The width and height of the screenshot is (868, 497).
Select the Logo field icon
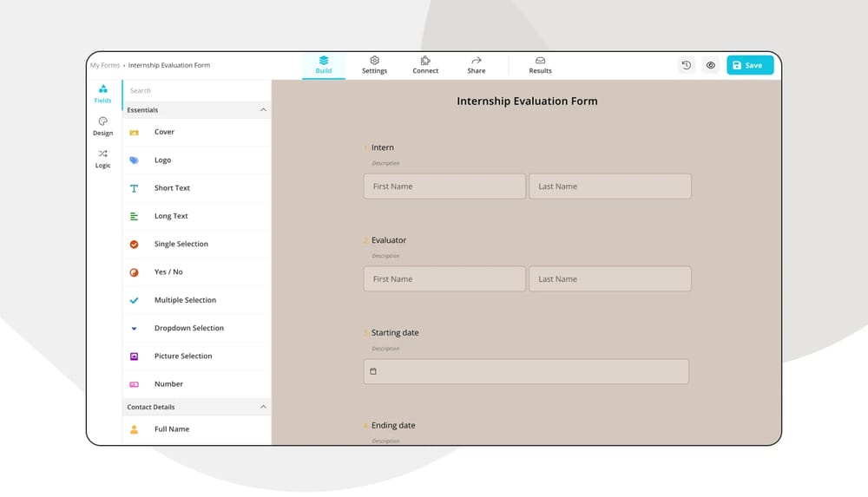(x=134, y=160)
